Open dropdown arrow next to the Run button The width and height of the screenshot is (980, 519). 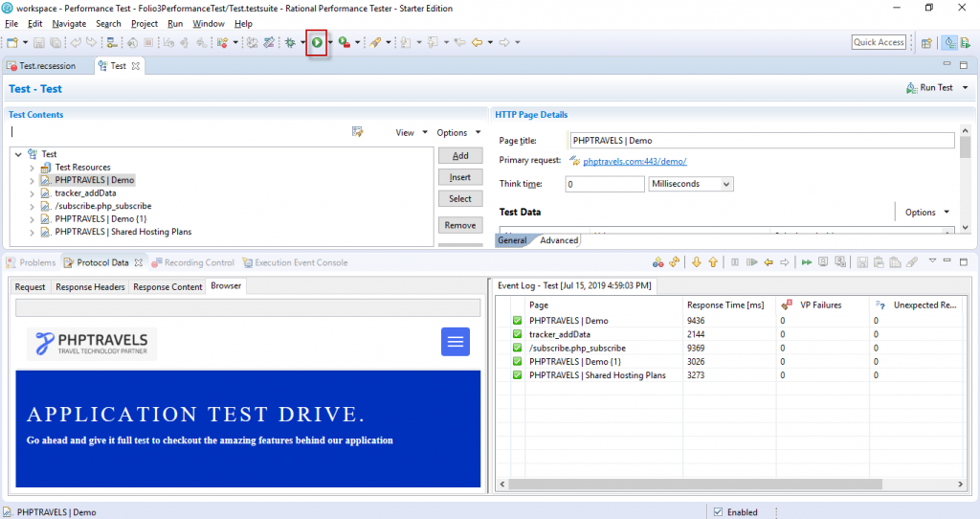pos(330,42)
